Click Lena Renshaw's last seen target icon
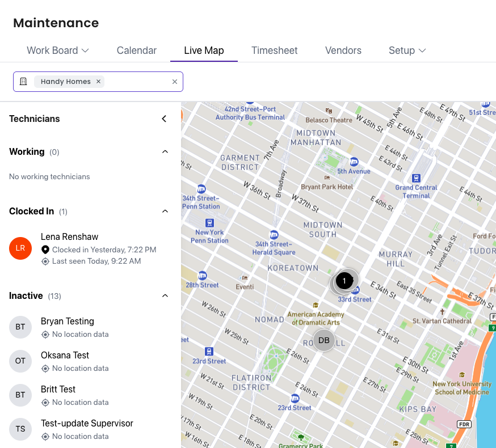The width and height of the screenshot is (496, 448). click(45, 261)
